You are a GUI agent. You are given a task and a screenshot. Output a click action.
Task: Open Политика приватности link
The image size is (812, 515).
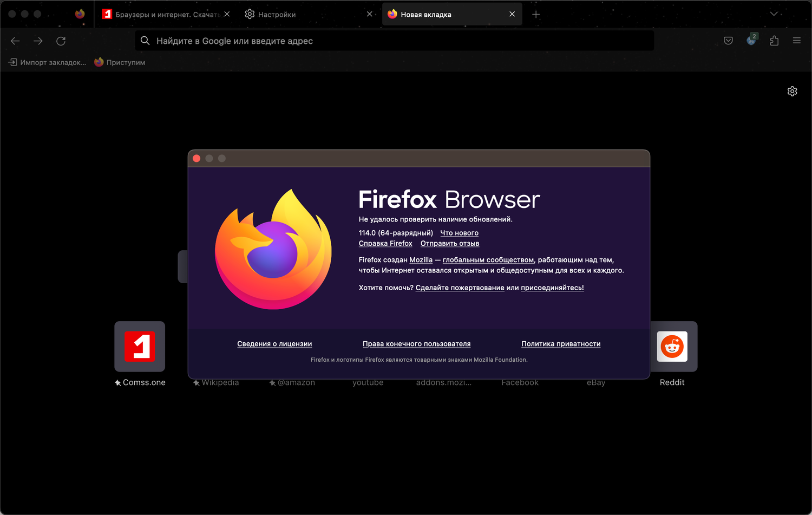point(561,344)
